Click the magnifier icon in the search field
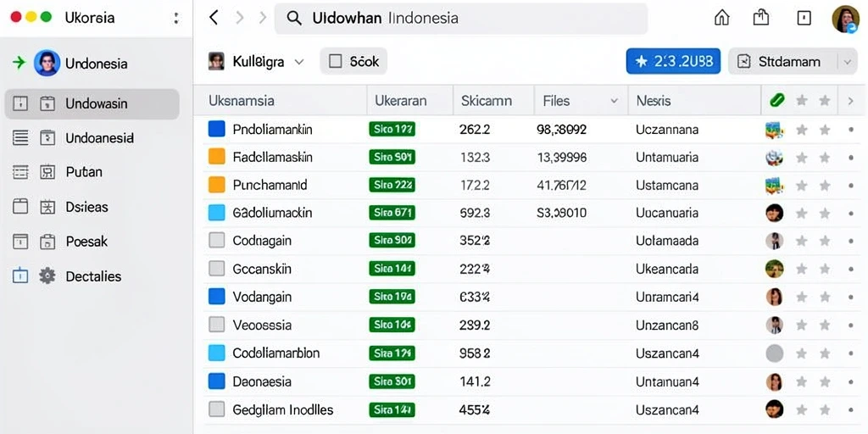Viewport: 868px width, 434px height. point(294,19)
